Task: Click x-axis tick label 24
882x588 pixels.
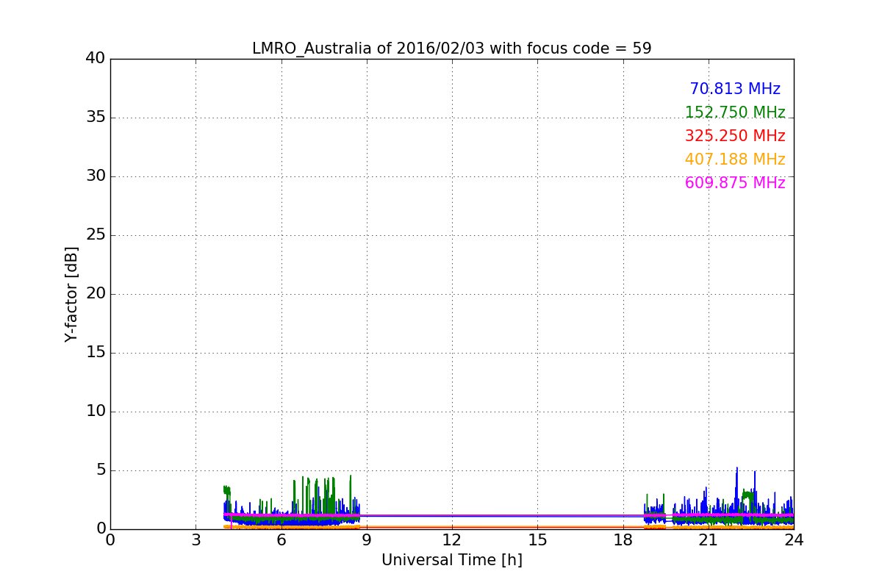Action: [x=794, y=540]
